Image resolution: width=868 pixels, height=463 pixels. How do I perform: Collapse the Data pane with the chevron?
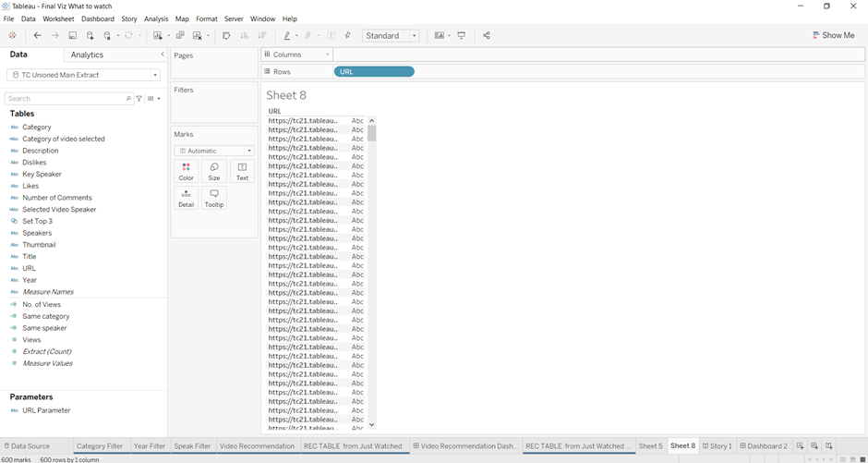163,55
